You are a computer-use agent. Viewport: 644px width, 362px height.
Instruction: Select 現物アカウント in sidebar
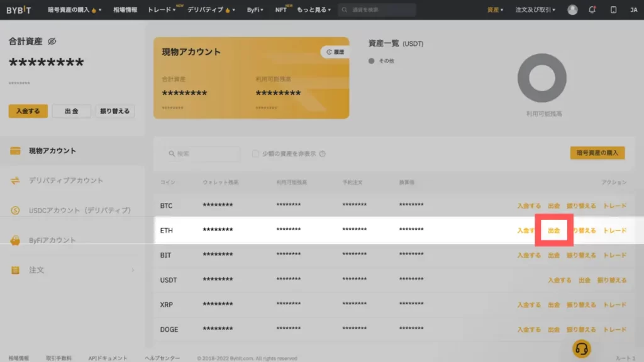[x=52, y=151]
